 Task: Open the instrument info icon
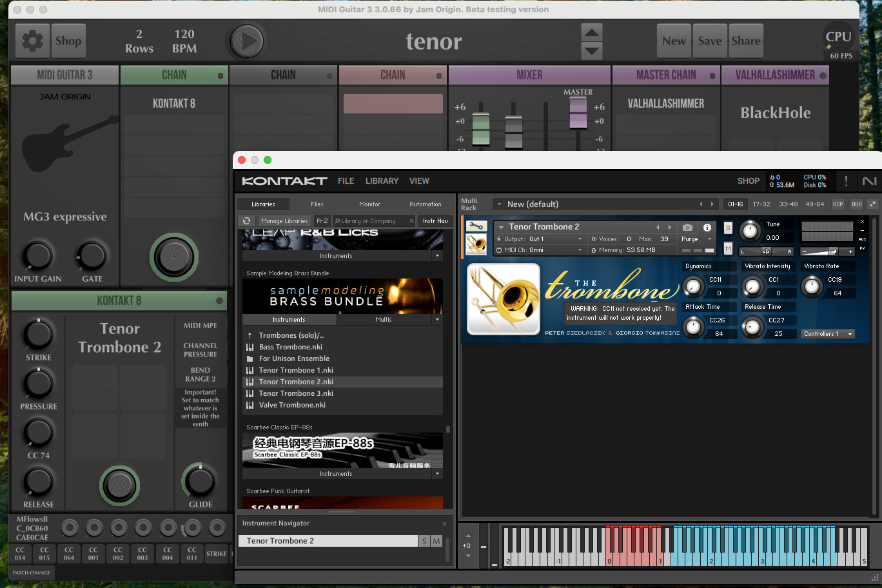[x=707, y=227]
